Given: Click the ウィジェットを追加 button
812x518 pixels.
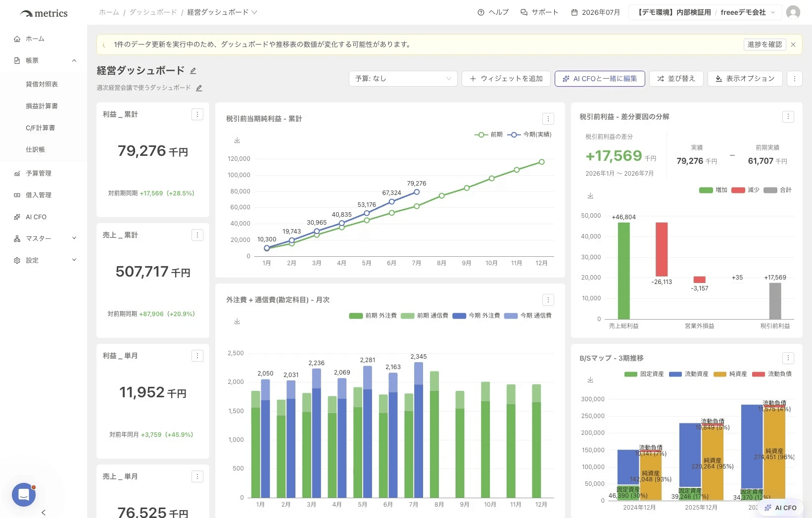Looking at the screenshot, I should [506, 79].
